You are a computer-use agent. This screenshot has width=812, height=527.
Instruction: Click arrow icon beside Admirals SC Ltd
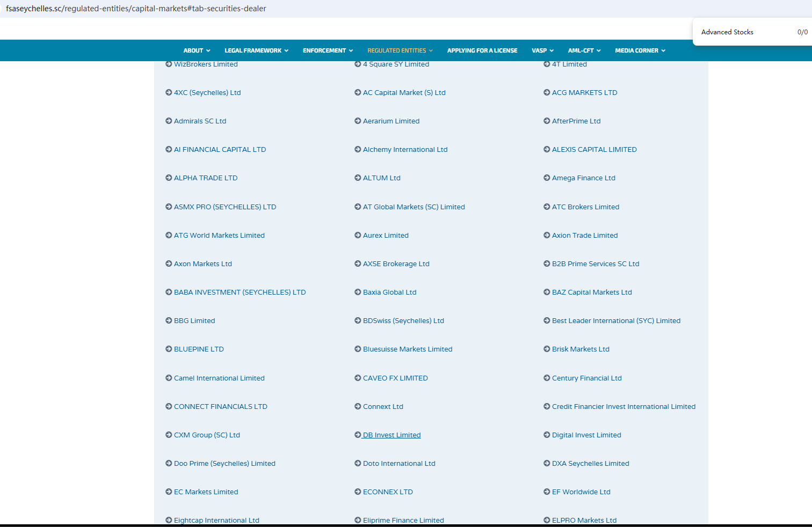[x=169, y=121]
